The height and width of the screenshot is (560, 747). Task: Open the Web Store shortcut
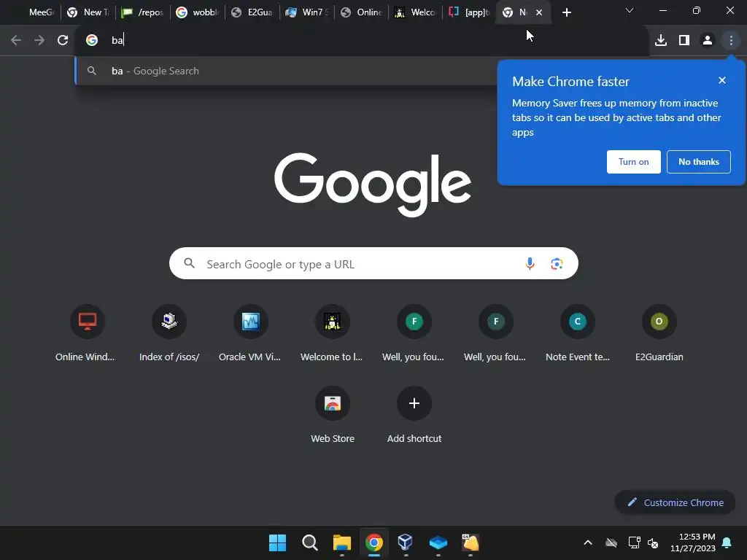(333, 416)
